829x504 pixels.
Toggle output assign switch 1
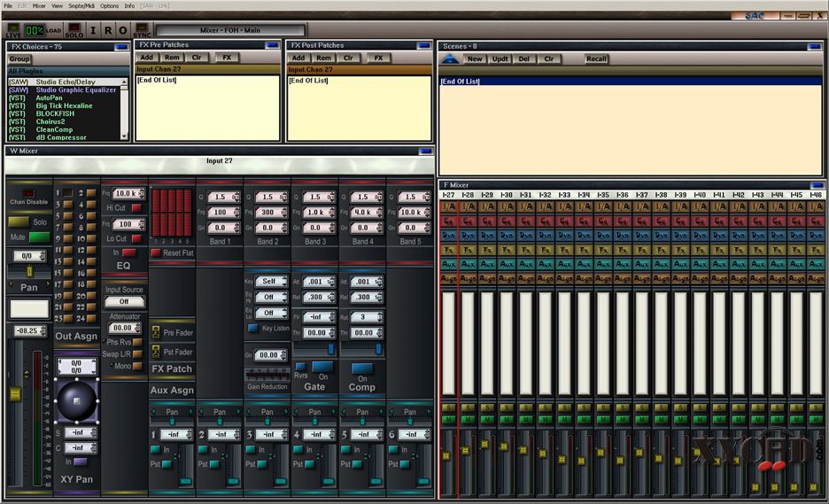pyautogui.click(x=67, y=193)
